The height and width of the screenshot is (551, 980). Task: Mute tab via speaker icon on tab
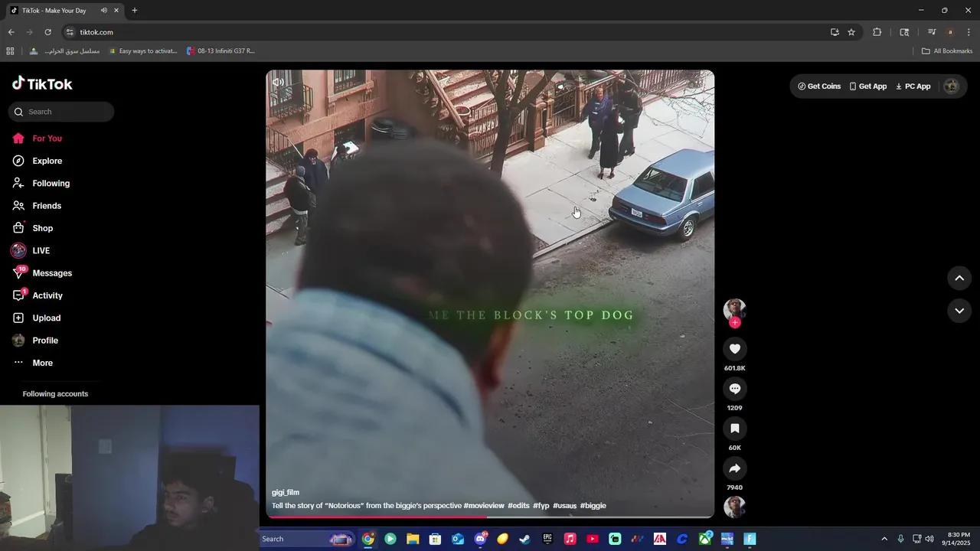(103, 11)
